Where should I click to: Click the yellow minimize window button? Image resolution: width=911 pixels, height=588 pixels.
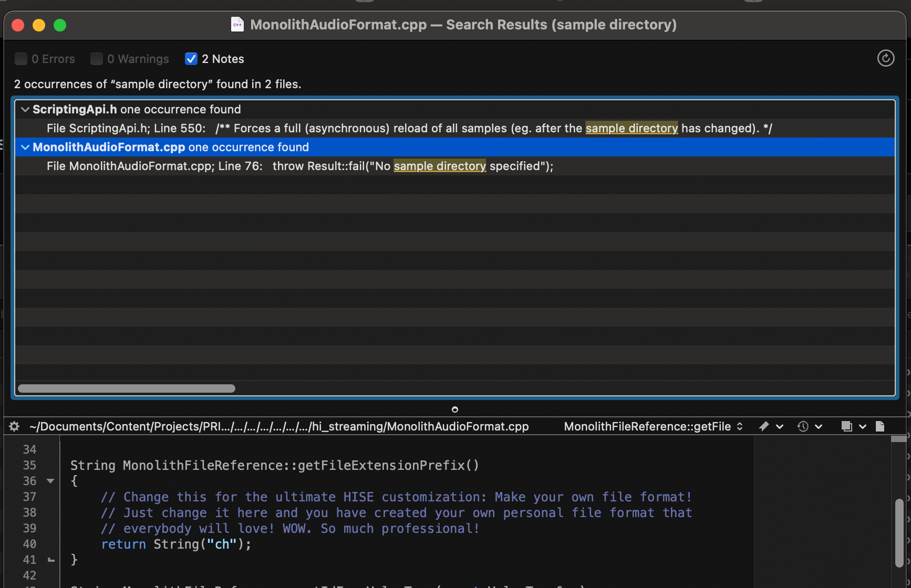pyautogui.click(x=39, y=25)
